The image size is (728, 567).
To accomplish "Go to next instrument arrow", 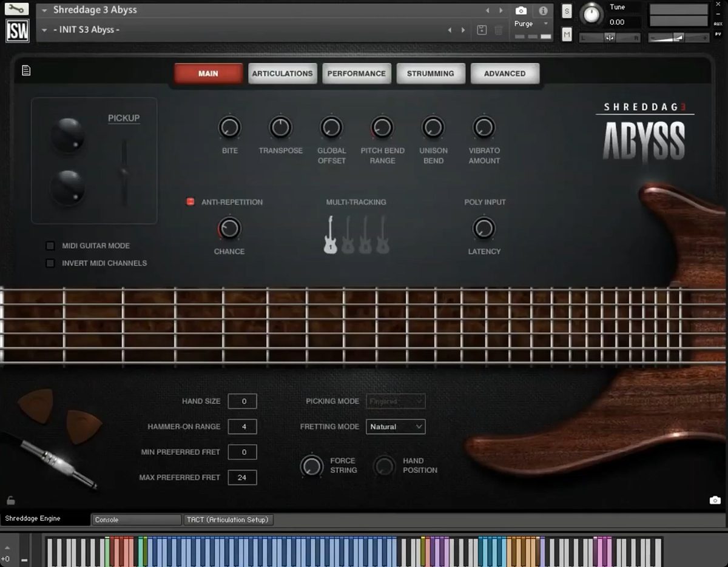I will [501, 10].
